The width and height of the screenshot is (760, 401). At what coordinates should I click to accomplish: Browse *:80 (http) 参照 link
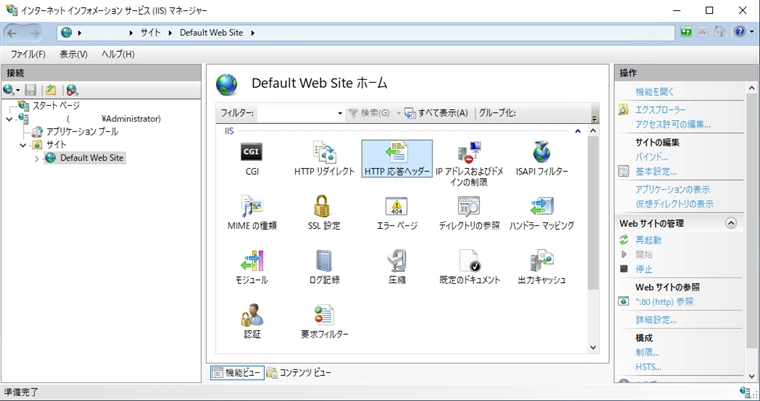click(x=664, y=302)
